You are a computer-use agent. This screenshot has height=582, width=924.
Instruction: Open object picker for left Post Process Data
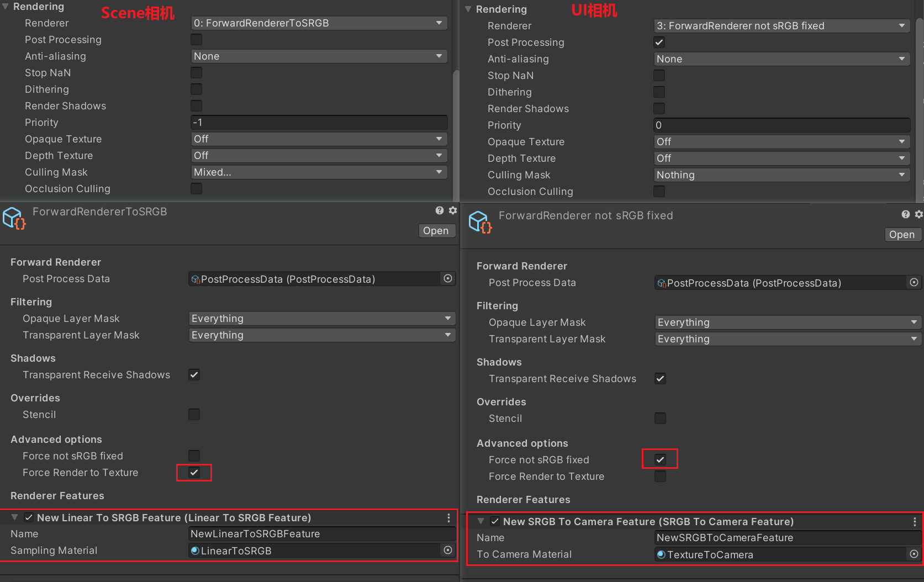448,279
